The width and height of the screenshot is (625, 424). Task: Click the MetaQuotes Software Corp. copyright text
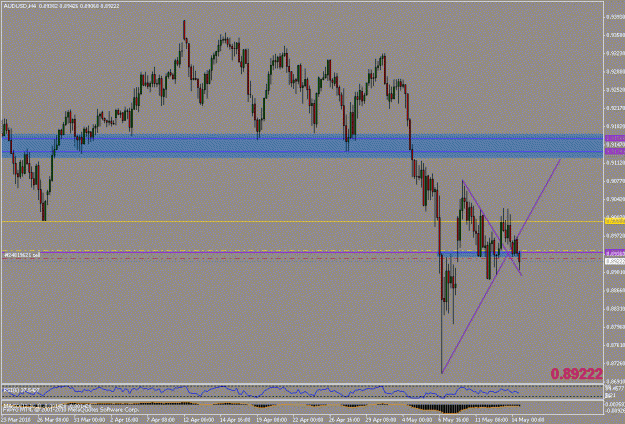[x=71, y=409]
